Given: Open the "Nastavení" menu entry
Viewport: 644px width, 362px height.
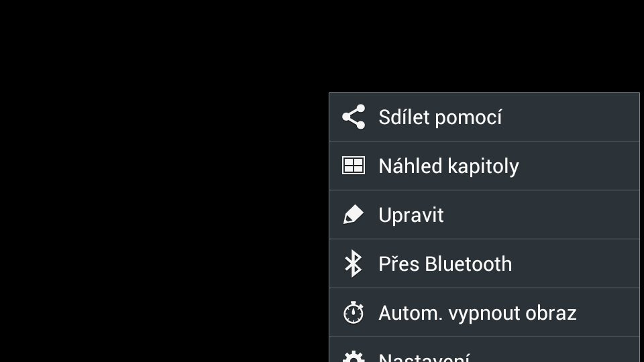Looking at the screenshot, I should point(425,357).
